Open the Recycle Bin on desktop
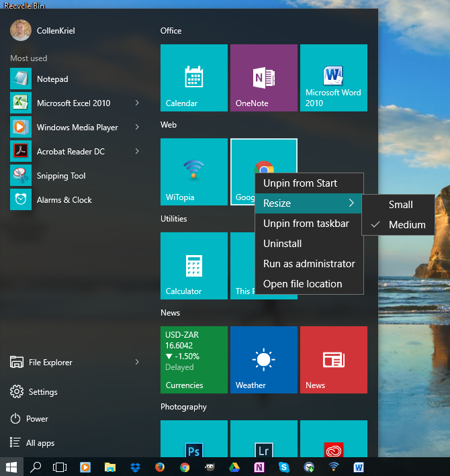 coord(24,5)
